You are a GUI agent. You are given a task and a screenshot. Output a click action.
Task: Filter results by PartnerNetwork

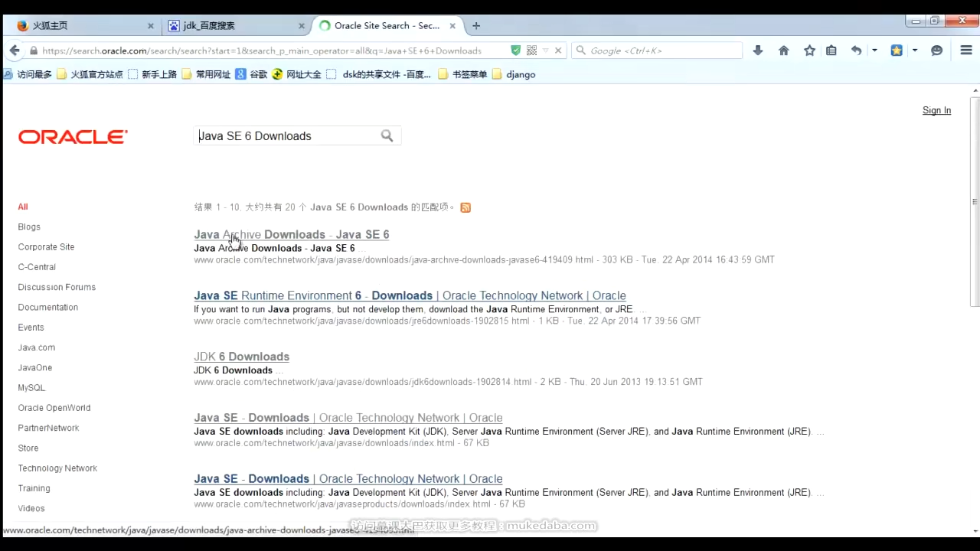pos(48,428)
